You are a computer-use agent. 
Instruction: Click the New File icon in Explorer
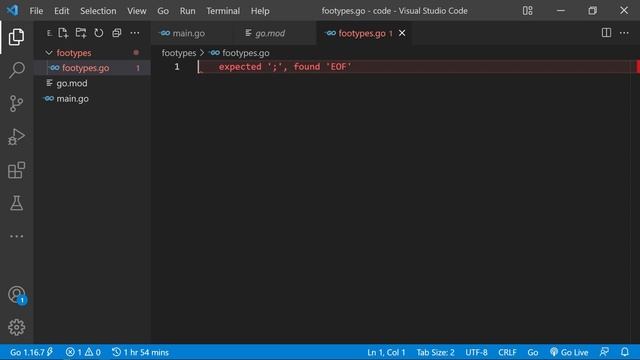click(x=63, y=33)
